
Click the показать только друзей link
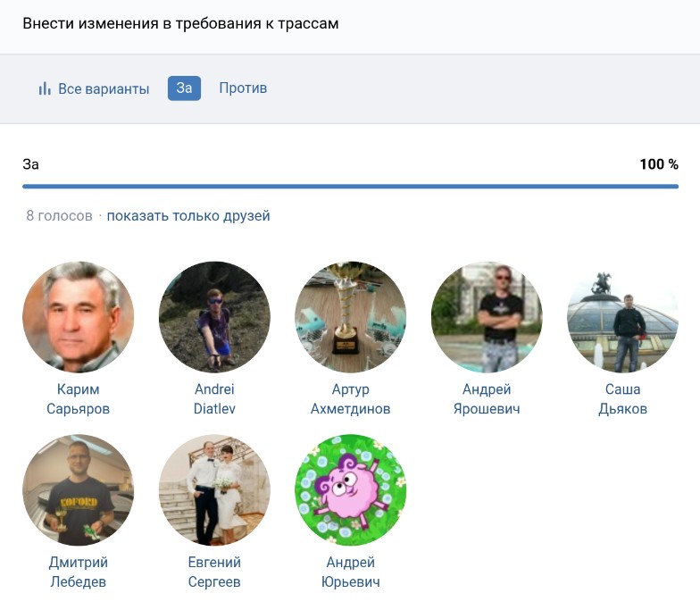(188, 215)
